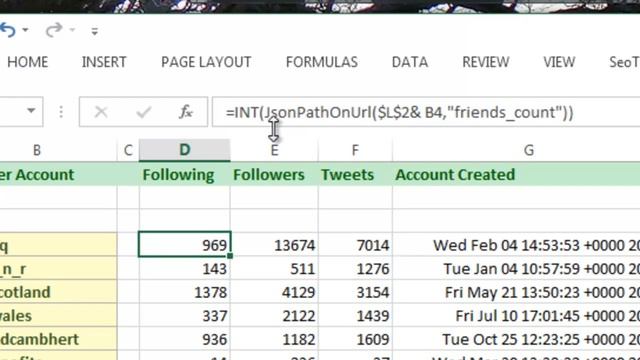Select the Followers cell with 1182
The image size is (640, 360).
pyautogui.click(x=274, y=339)
